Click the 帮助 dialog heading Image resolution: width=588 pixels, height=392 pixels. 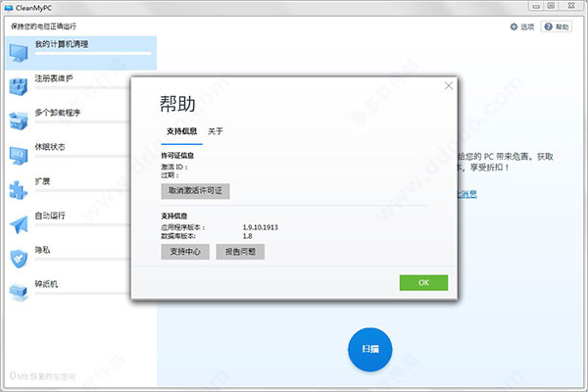pyautogui.click(x=177, y=104)
